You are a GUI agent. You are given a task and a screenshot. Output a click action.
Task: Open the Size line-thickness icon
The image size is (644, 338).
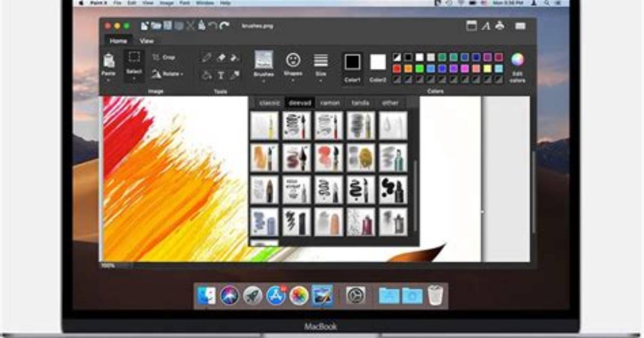(321, 60)
